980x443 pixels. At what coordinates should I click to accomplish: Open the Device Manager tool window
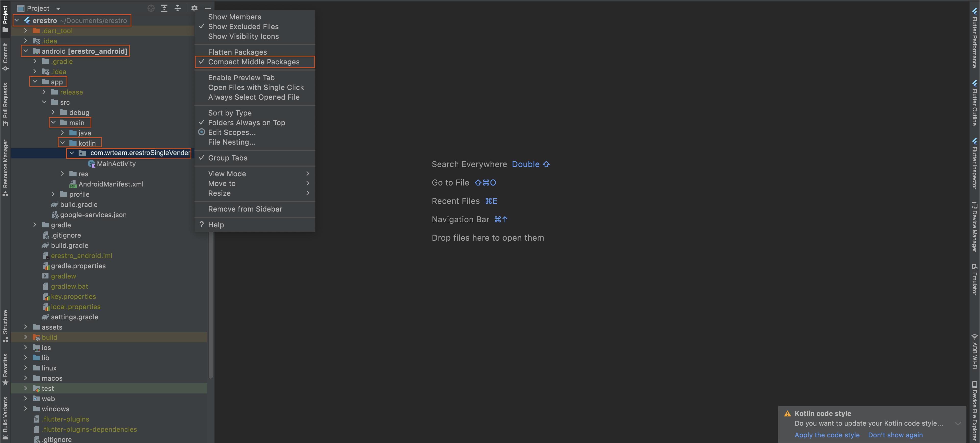(975, 227)
